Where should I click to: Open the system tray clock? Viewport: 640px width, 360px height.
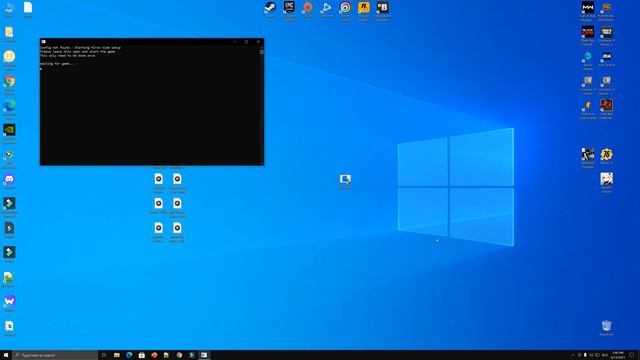pyautogui.click(x=618, y=355)
